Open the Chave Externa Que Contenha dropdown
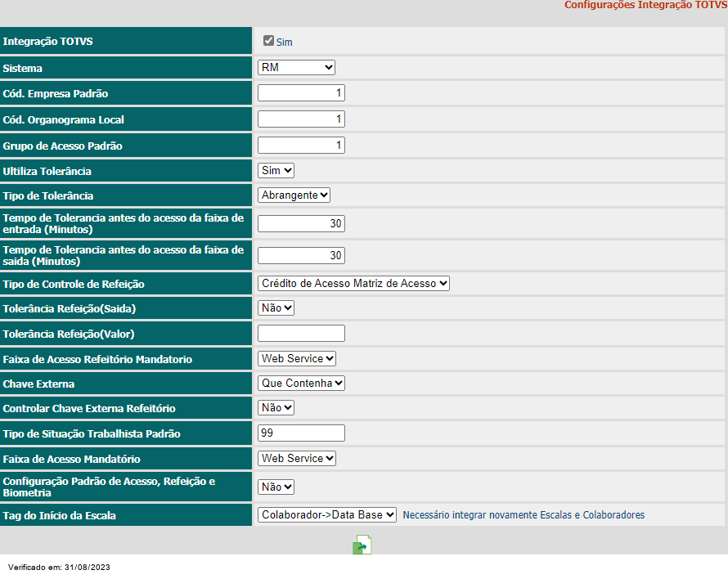The width and height of the screenshot is (728, 579). point(301,383)
